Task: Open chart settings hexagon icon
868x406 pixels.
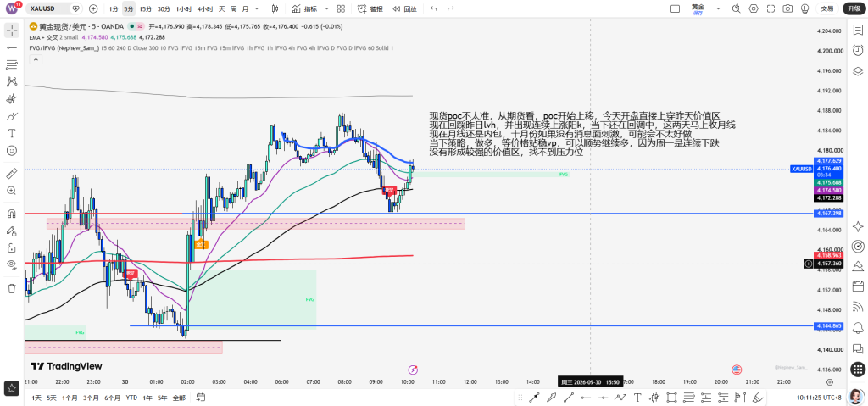Action: (x=754, y=8)
